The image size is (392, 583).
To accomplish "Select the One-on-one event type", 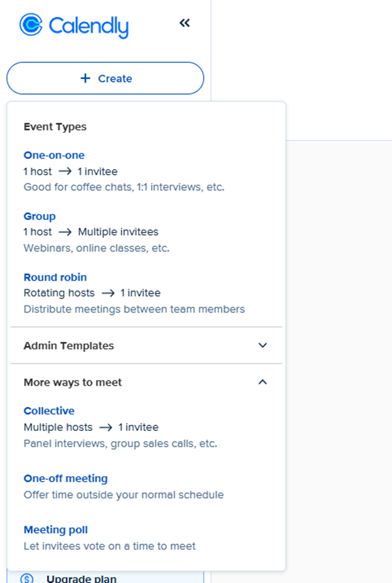I will tap(54, 155).
